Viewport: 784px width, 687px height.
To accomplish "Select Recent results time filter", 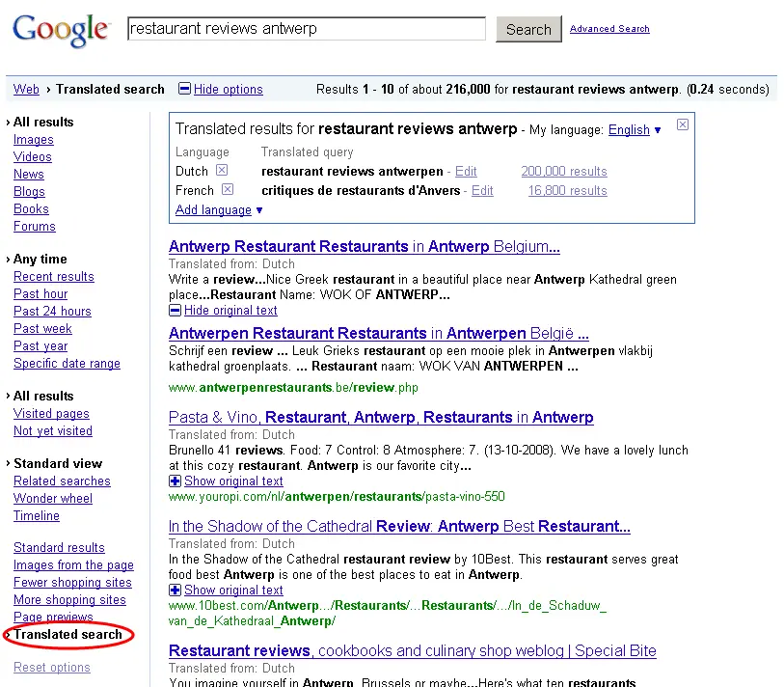I will tap(53, 276).
